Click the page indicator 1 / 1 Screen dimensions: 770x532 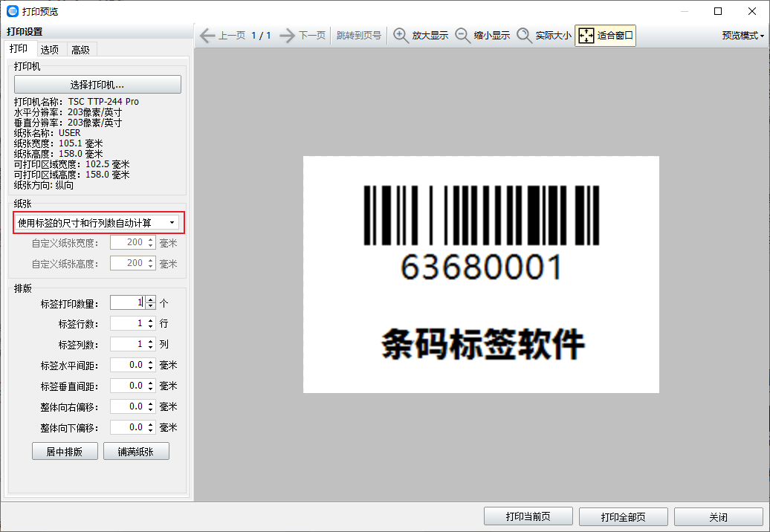coord(262,36)
